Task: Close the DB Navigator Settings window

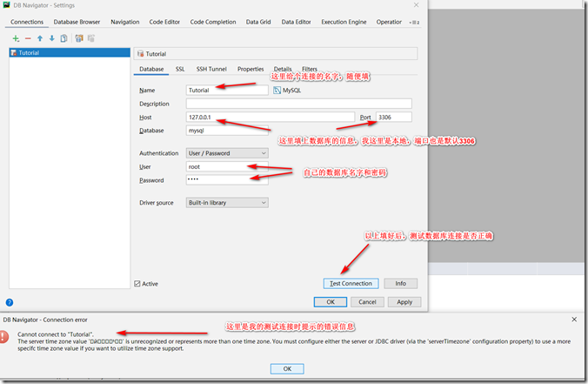Action: (417, 5)
